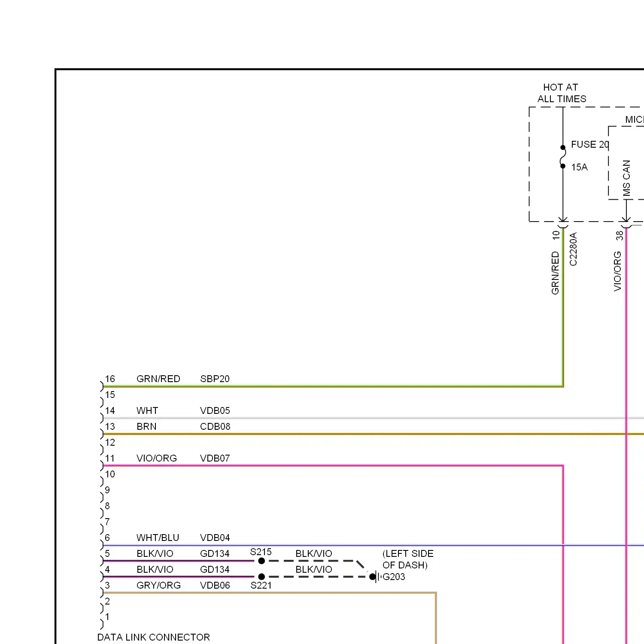Select GRY/ORG wire label on pin 3
The height and width of the screenshot is (644, 644).
[x=158, y=586]
